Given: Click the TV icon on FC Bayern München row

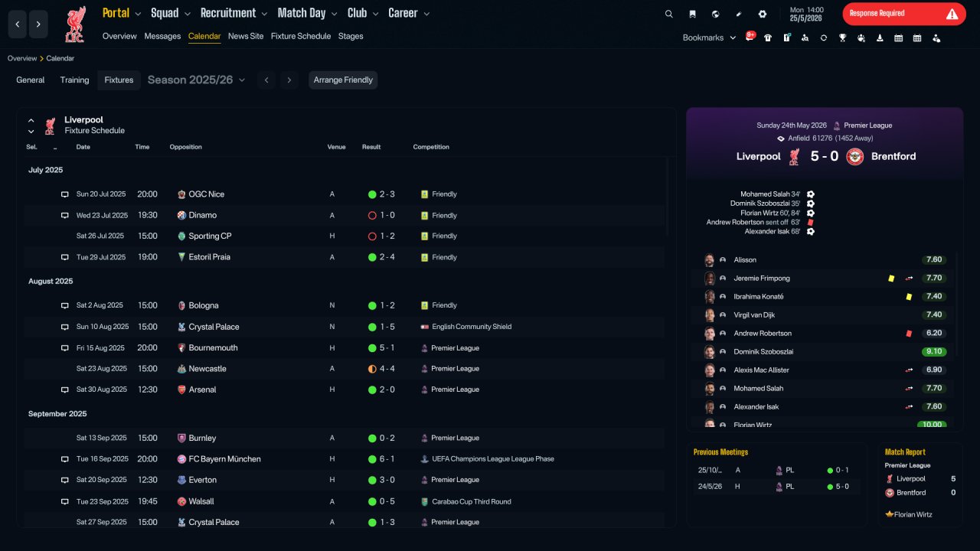Looking at the screenshot, I should tap(65, 459).
